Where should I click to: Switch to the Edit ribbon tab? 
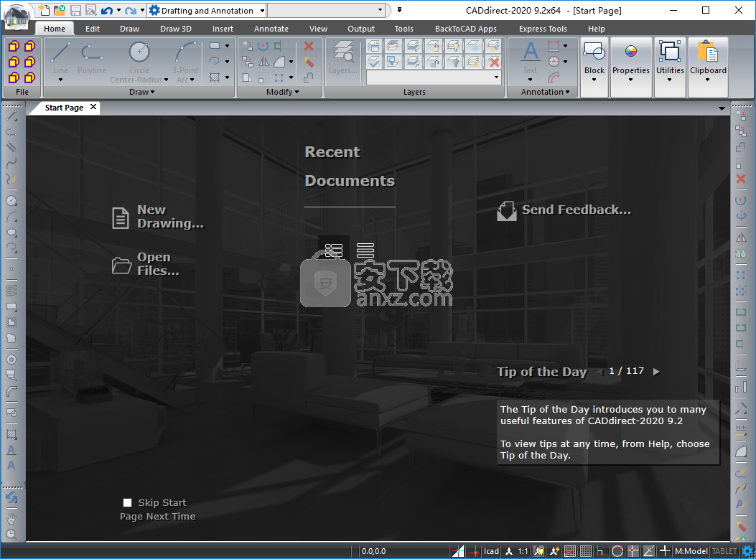pyautogui.click(x=93, y=29)
